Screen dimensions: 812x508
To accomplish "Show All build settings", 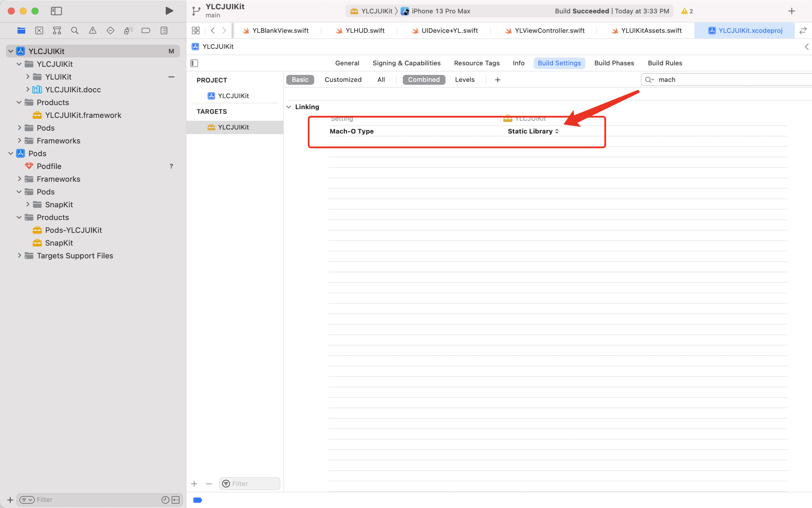I will click(x=381, y=80).
